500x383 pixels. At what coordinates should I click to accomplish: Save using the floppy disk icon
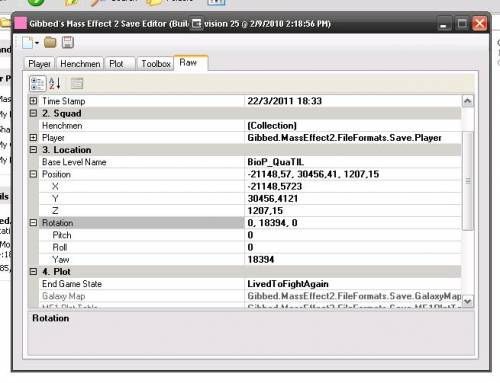tap(68, 42)
